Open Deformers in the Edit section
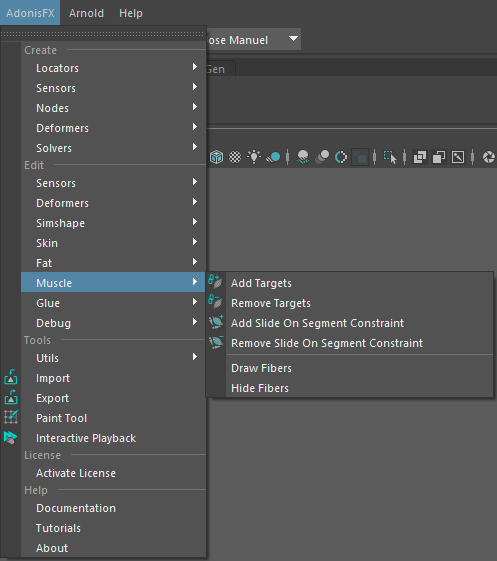 point(113,203)
